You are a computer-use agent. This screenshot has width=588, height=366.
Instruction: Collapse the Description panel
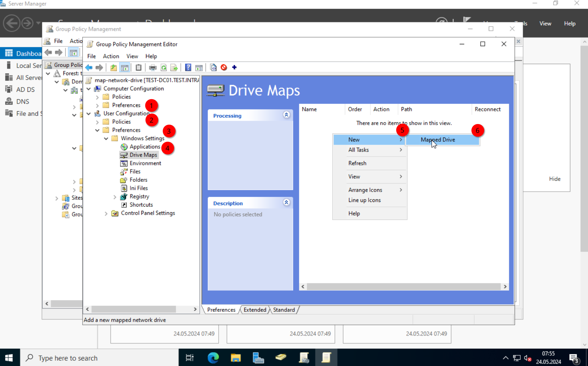point(286,202)
